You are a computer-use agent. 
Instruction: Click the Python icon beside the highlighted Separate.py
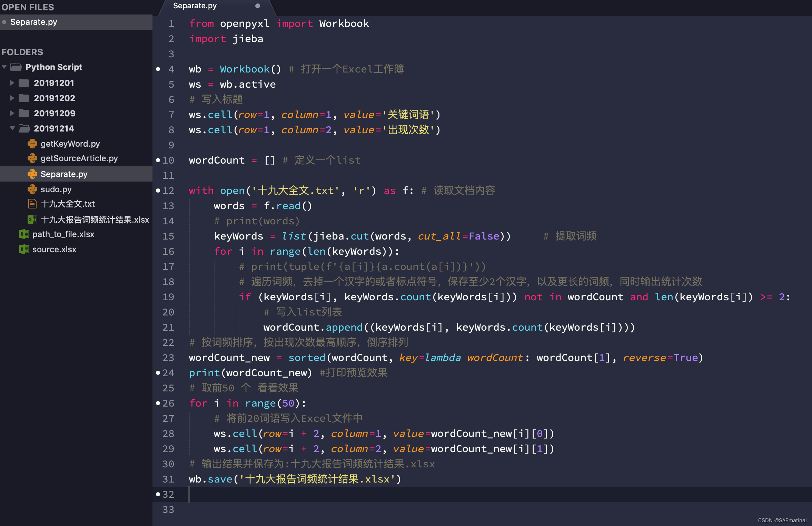tap(32, 174)
